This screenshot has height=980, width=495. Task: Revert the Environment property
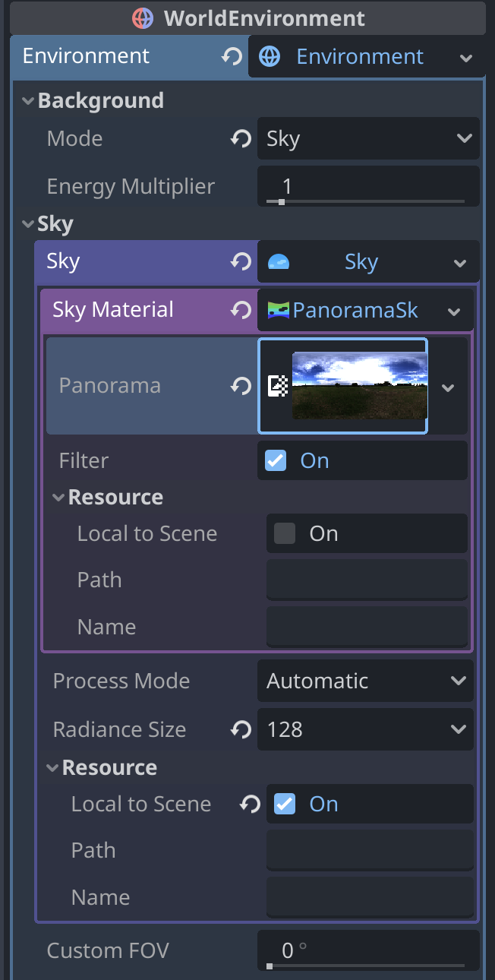tap(232, 56)
